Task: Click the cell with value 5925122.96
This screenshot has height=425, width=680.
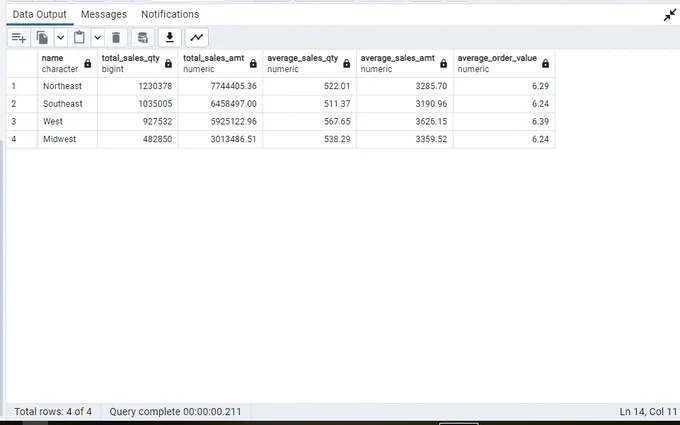Action: coord(220,121)
